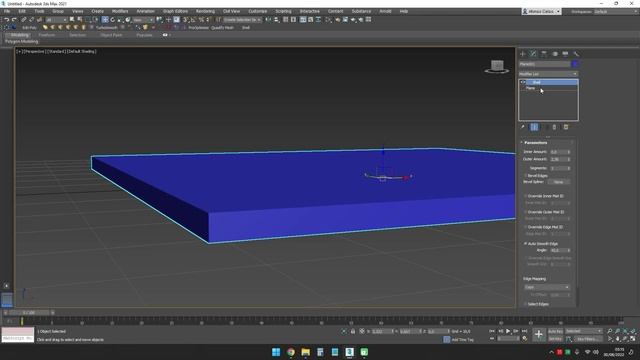Click the selection lock toggle icon
The height and width of the screenshot is (360, 640).
353,331
